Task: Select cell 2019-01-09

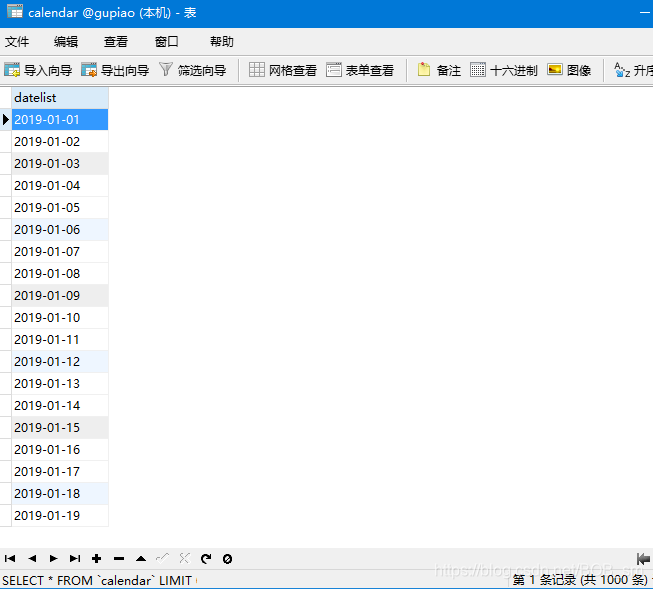Action: pos(60,296)
